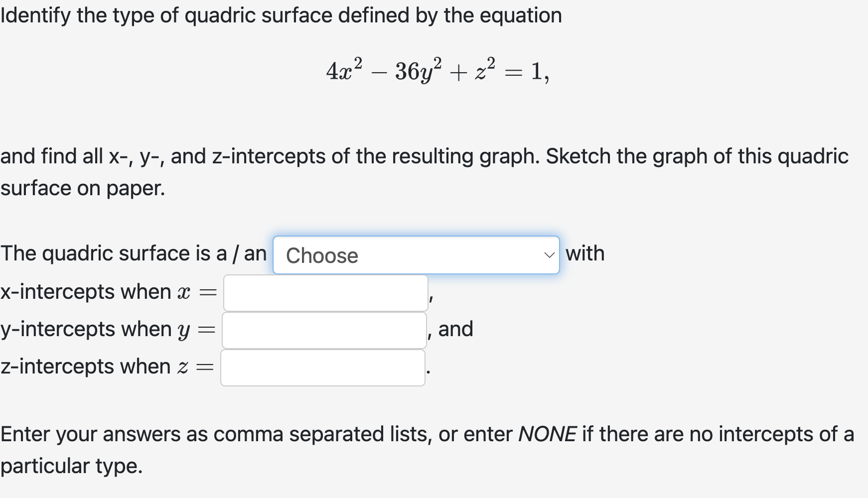Click the problem title text
This screenshot has width=868, height=498.
(x=281, y=15)
